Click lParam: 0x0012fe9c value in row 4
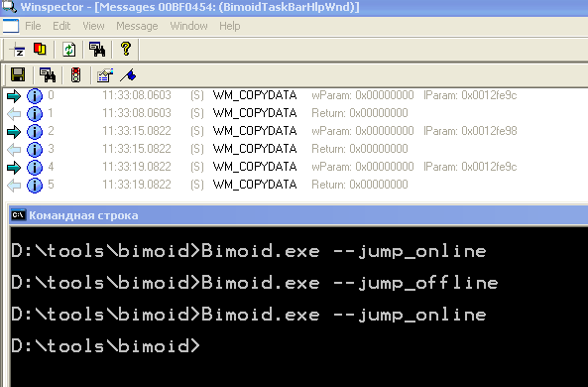Viewport: 588px width, 387px height. (470, 167)
